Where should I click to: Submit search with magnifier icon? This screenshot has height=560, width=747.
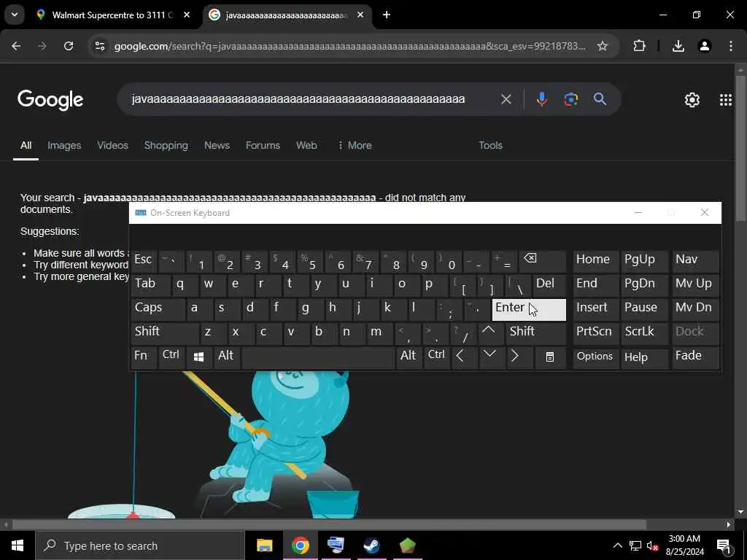pos(600,99)
